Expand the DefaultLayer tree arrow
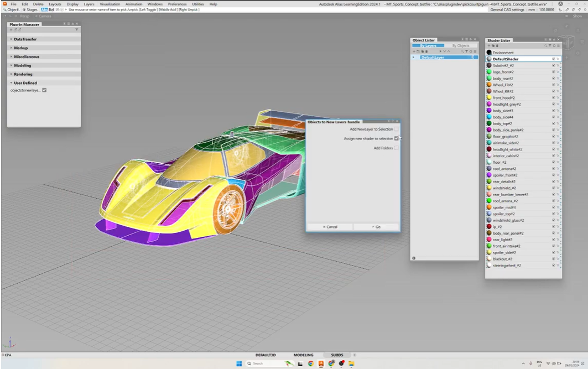The image size is (588, 369). pos(414,58)
